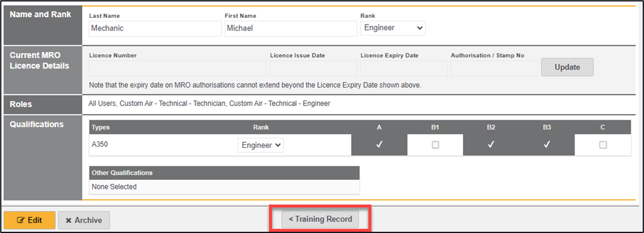644x233 pixels.
Task: Go back to Training Record
Action: click(x=320, y=219)
